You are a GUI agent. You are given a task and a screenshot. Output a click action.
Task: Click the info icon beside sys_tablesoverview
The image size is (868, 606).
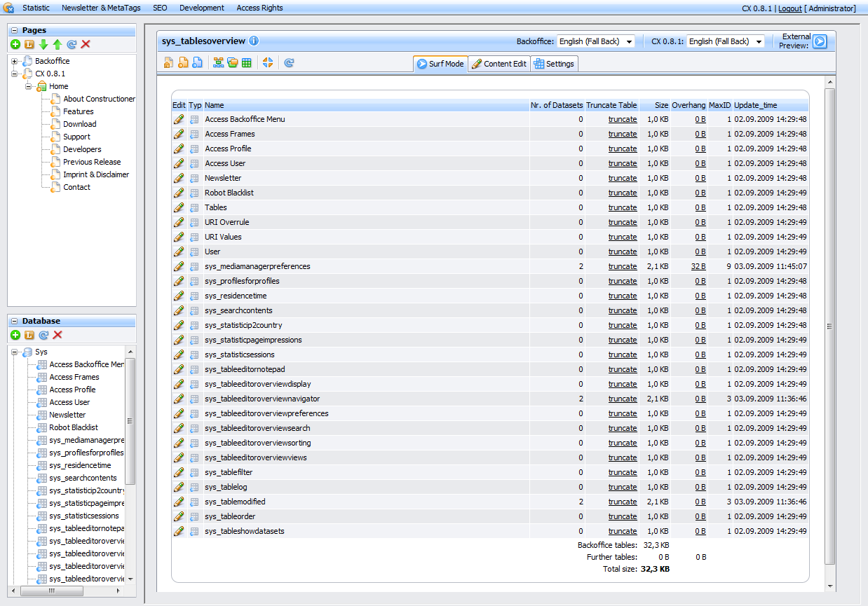click(254, 41)
